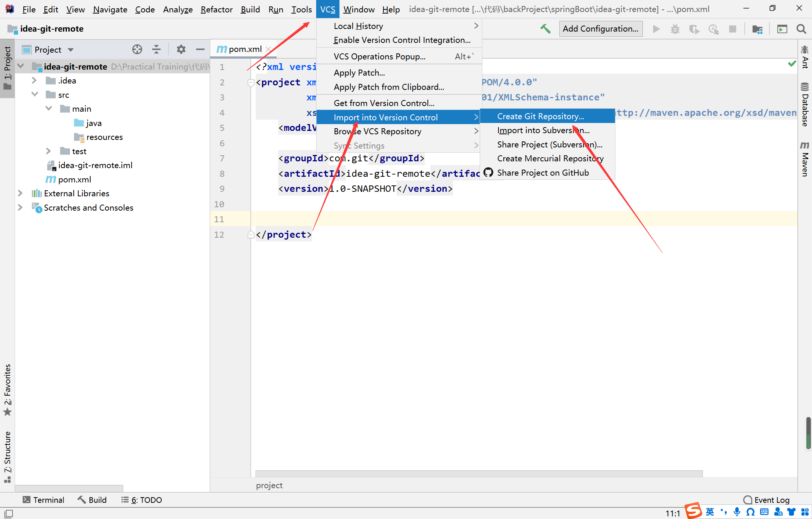The image size is (812, 519).
Task: Open the Terminal tool window
Action: 43,500
